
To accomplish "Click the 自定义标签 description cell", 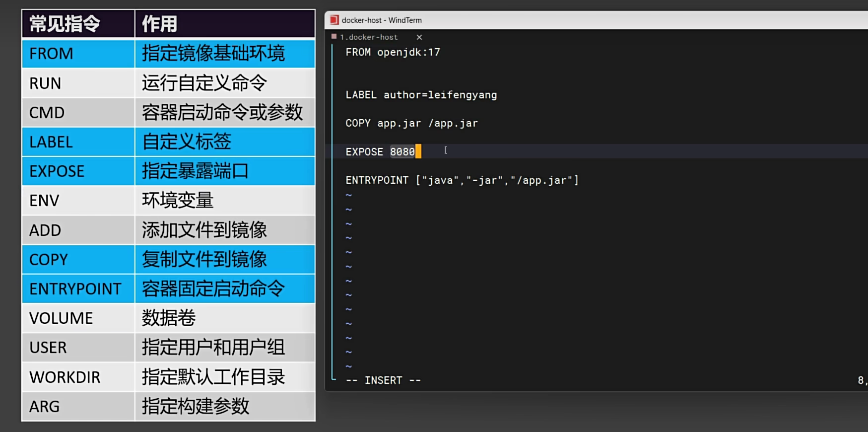I will [225, 142].
